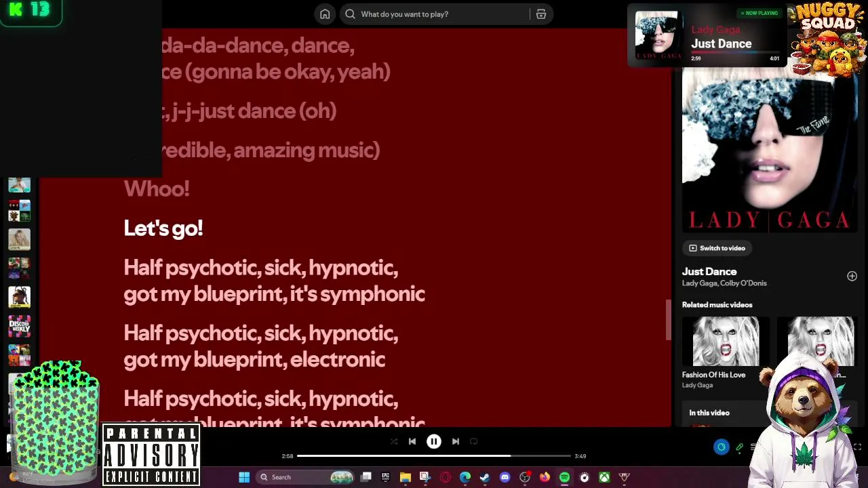Launch Firefox from the taskbar
Image resolution: width=868 pixels, height=488 pixels.
[x=545, y=477]
